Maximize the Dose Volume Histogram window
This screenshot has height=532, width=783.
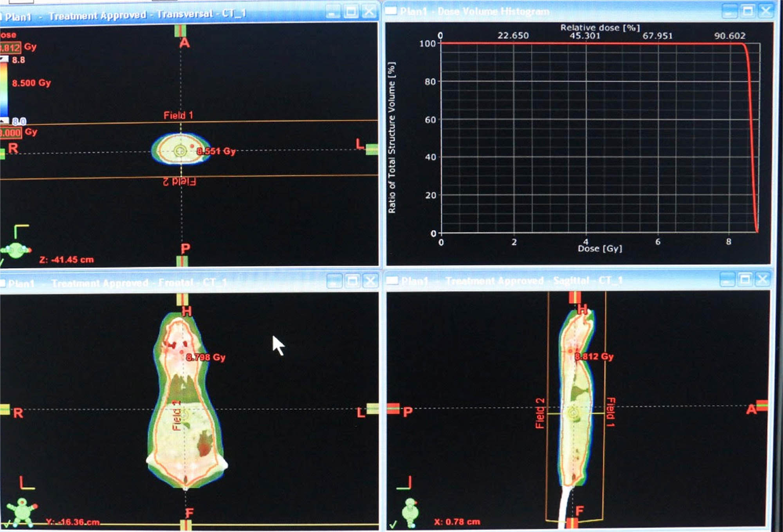coord(747,11)
